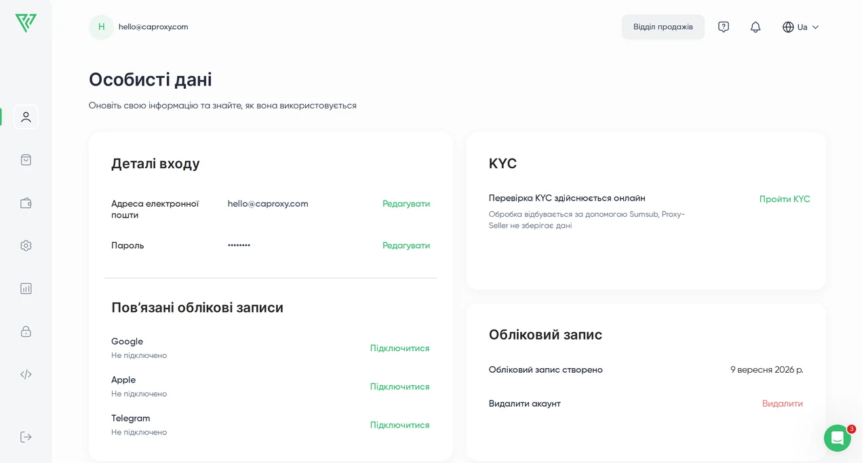
Task: Connect the Apple account
Action: tap(399, 386)
